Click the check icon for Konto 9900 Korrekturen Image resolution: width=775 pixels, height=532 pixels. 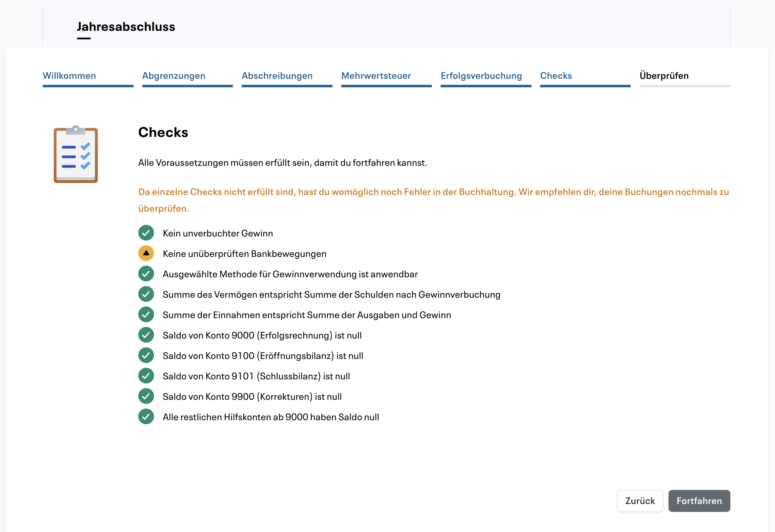coord(146,396)
